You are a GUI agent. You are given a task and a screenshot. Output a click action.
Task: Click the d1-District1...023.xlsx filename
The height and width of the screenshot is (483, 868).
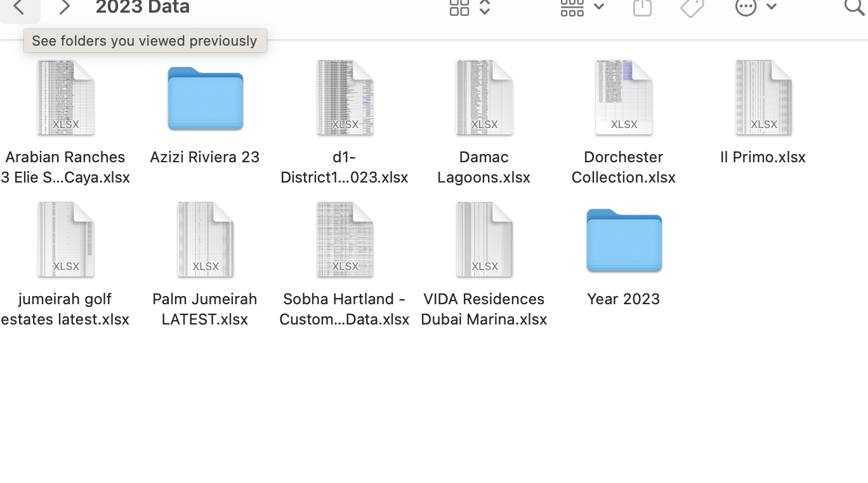click(345, 167)
